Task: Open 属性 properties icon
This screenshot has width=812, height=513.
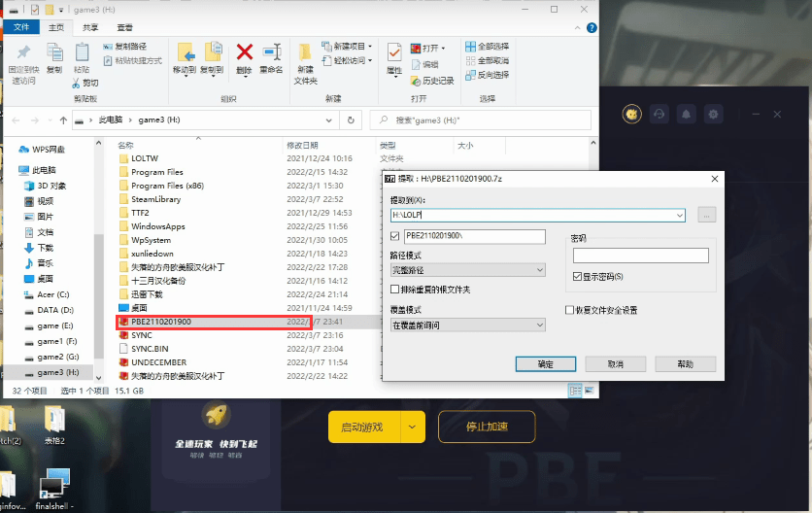Action: 394,52
